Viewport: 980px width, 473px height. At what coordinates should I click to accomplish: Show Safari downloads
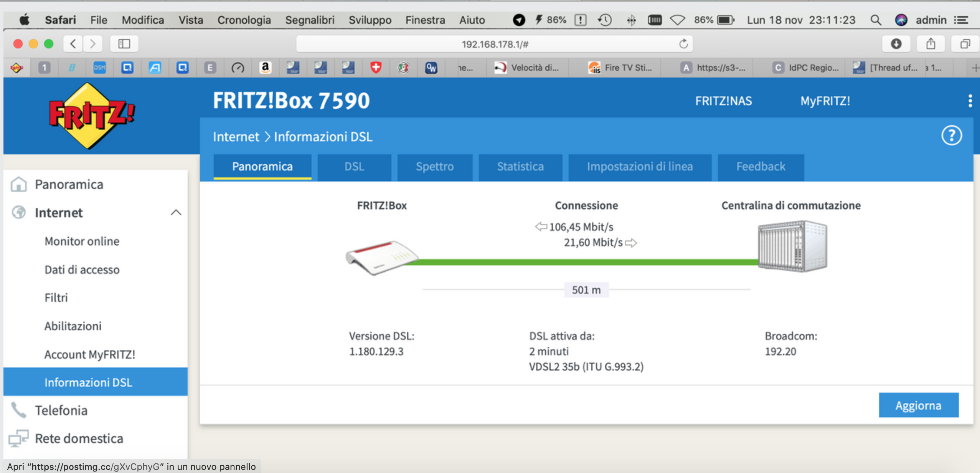coord(896,44)
